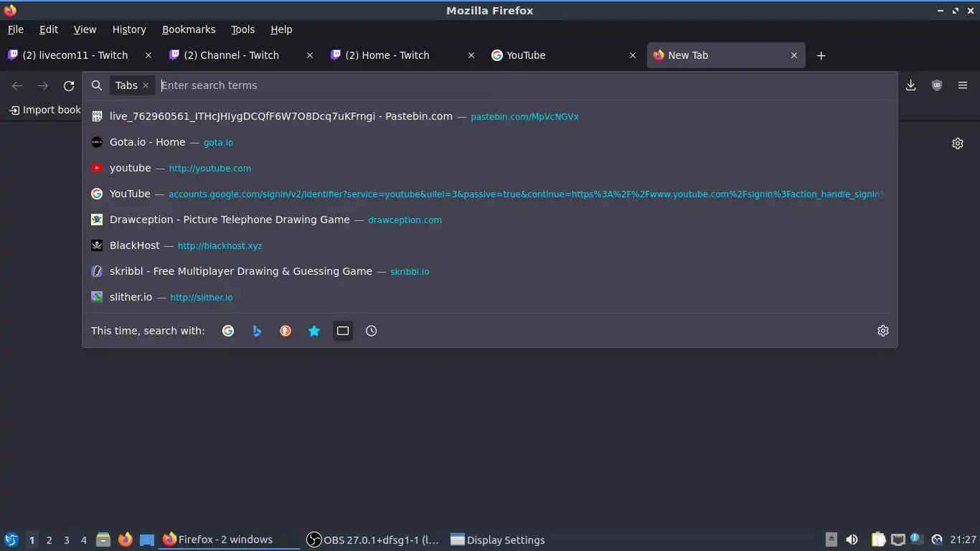Search Bookmarks with star icon
The width and height of the screenshot is (980, 551).
pos(314,331)
